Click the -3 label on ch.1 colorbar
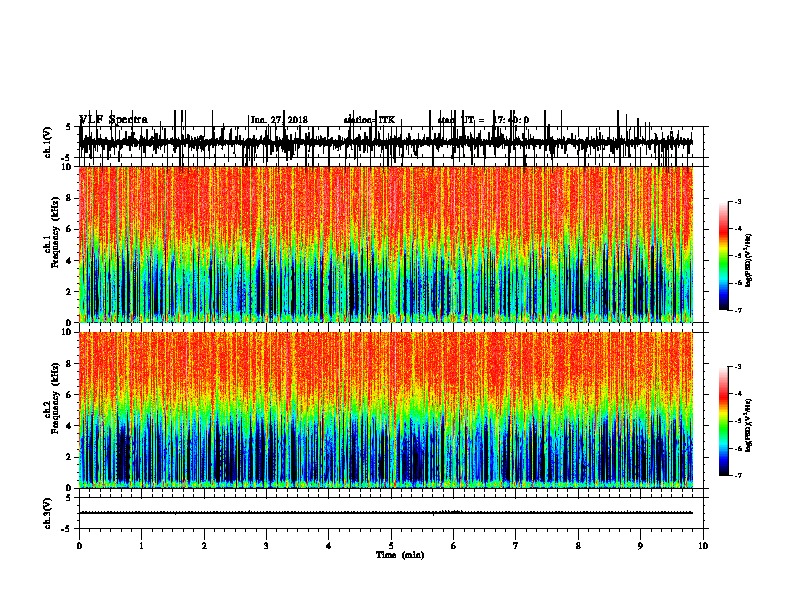 tap(738, 201)
